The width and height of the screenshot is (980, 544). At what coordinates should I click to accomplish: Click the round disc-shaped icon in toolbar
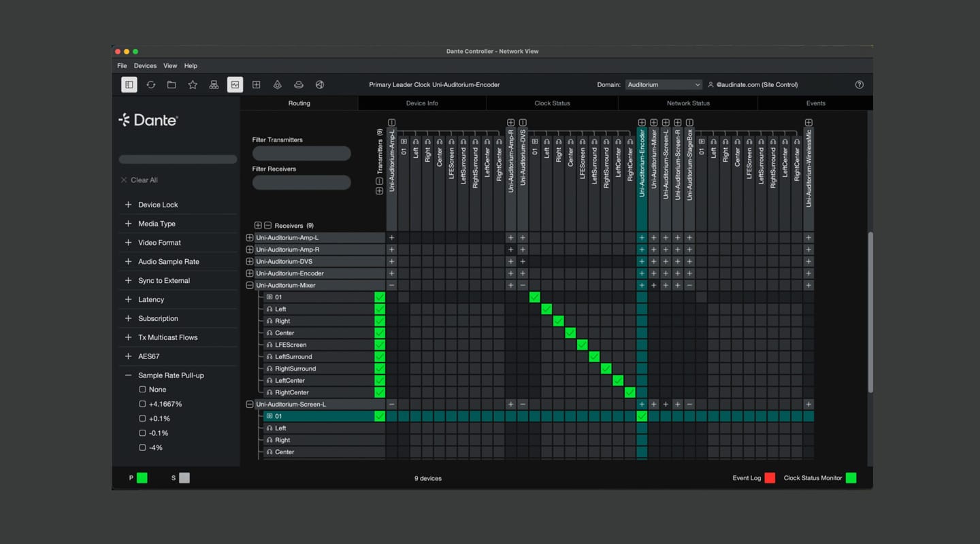click(298, 84)
